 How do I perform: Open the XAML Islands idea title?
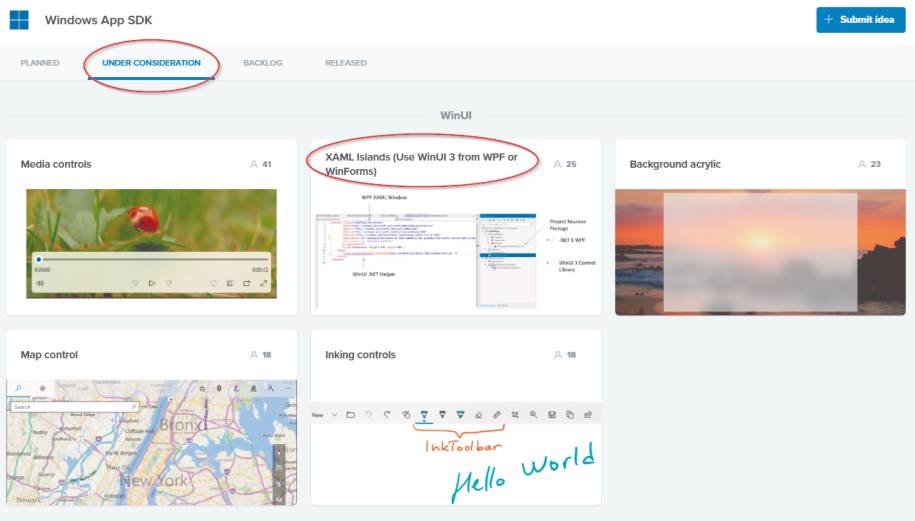[421, 164]
